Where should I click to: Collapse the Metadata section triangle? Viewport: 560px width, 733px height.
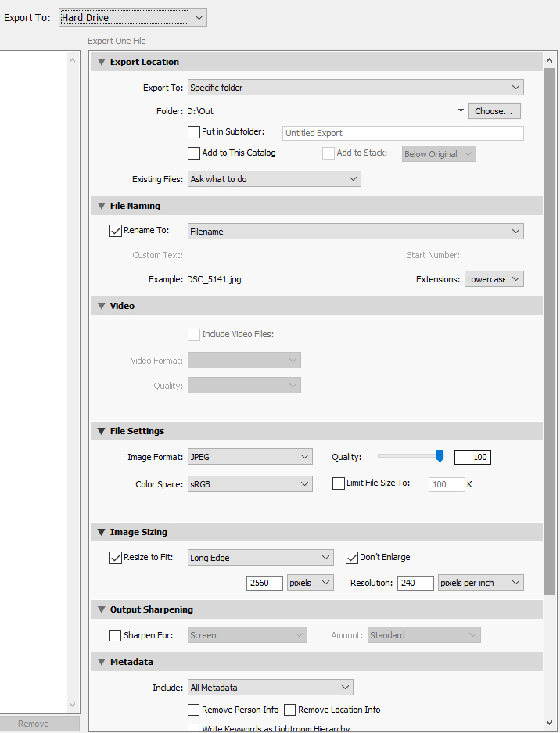(102, 662)
